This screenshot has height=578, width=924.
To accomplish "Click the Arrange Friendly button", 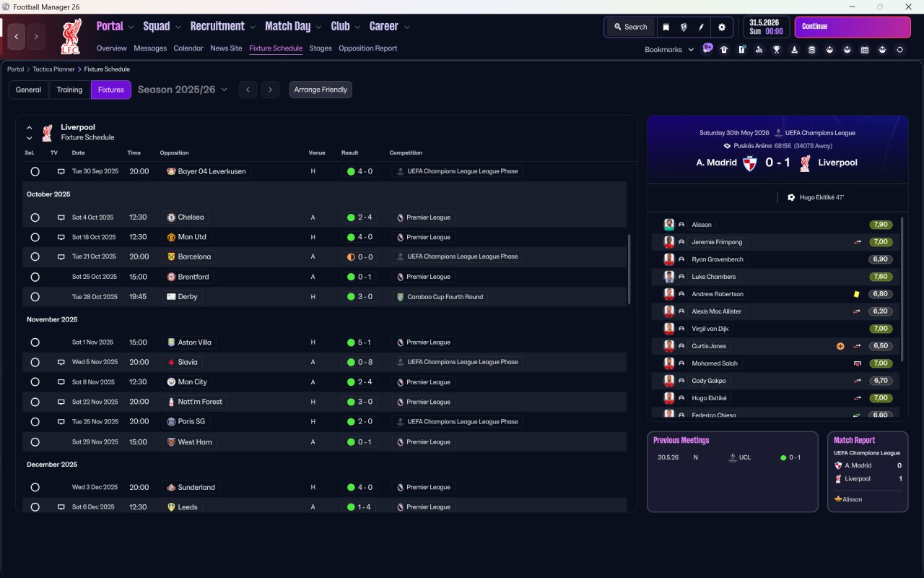I will click(321, 90).
